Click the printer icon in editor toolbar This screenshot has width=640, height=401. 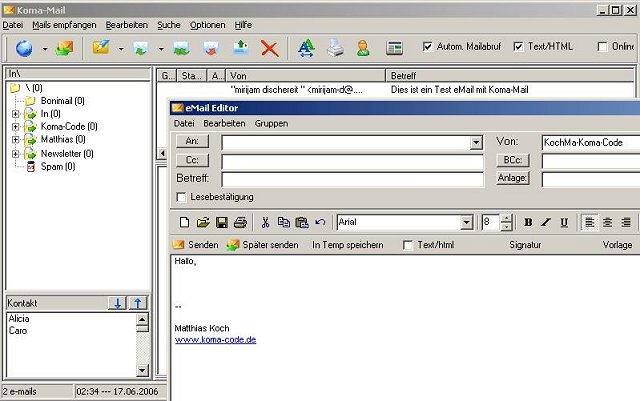pyautogui.click(x=240, y=222)
